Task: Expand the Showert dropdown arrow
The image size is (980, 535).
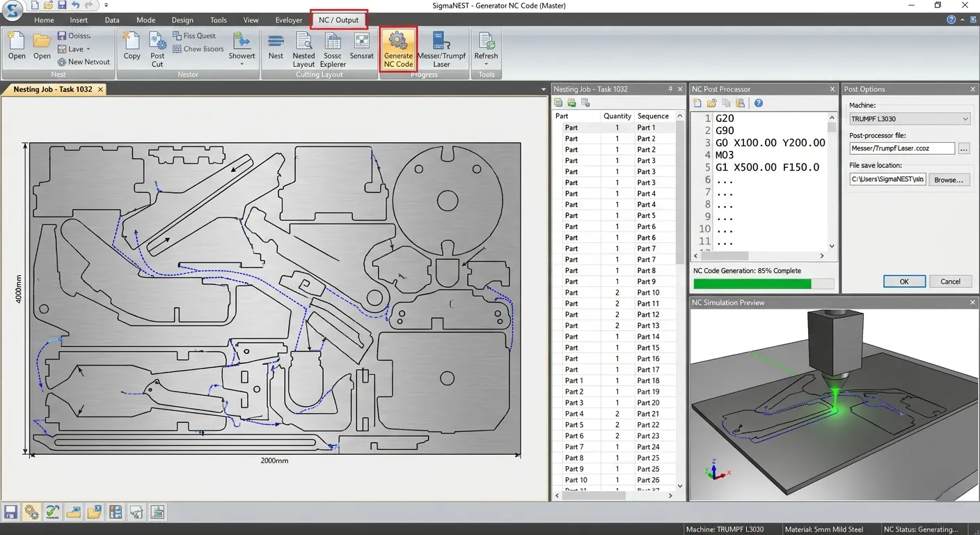Action: tap(242, 64)
